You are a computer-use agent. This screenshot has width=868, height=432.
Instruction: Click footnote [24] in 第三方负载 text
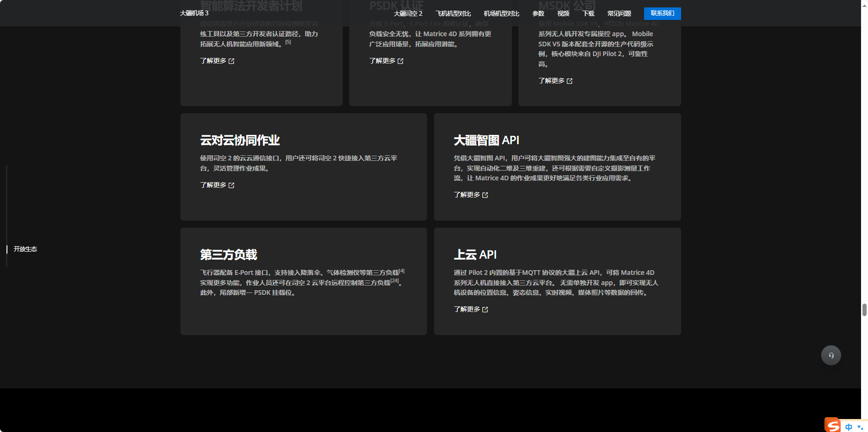pos(395,280)
